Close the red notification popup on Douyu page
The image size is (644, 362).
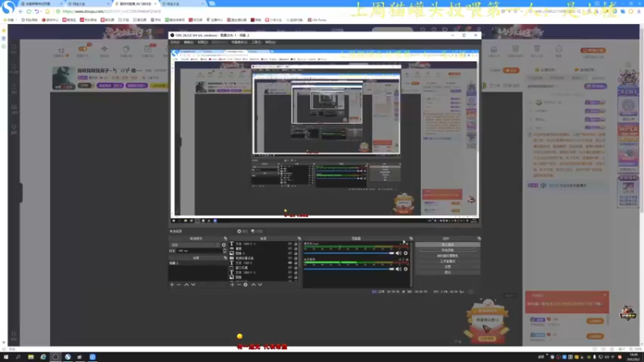[x=605, y=295]
